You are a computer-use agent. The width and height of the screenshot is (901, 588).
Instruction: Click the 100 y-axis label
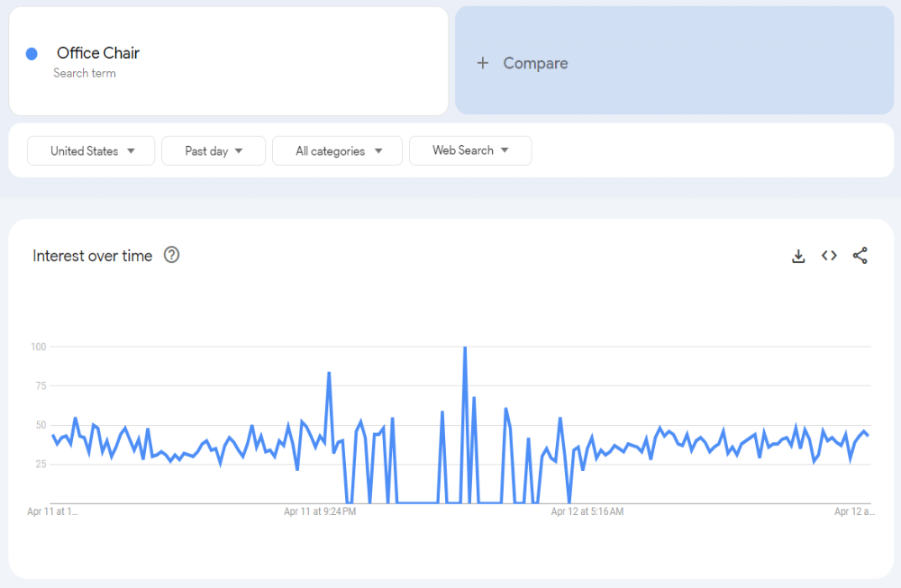pos(38,347)
